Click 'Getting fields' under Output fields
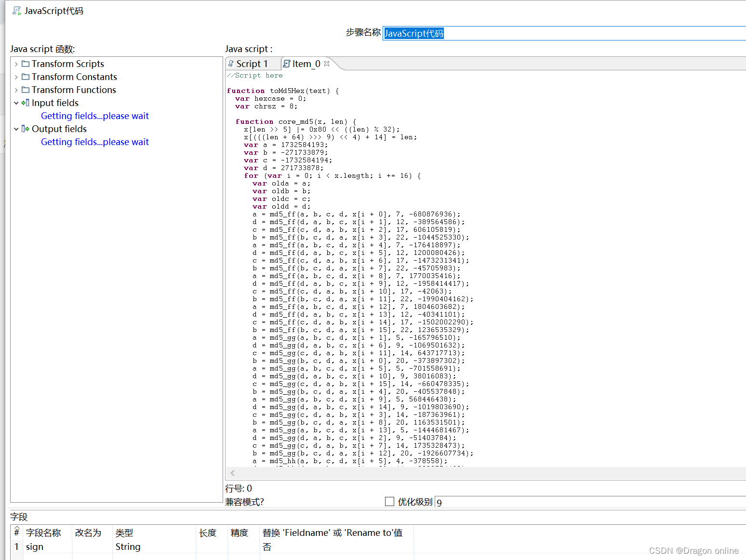The height and width of the screenshot is (560, 746). [95, 142]
